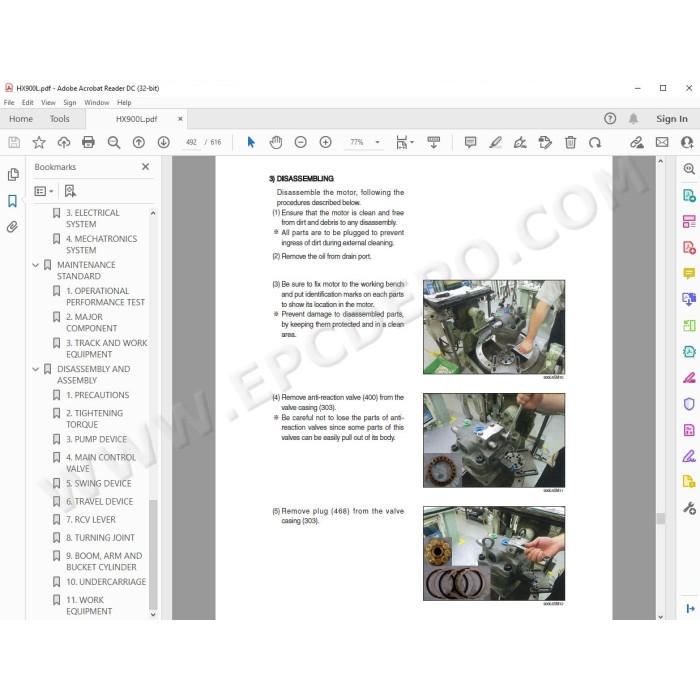Viewport: 700px width, 700px height.
Task: Open the zoom percentage dropdown
Action: coord(378,142)
